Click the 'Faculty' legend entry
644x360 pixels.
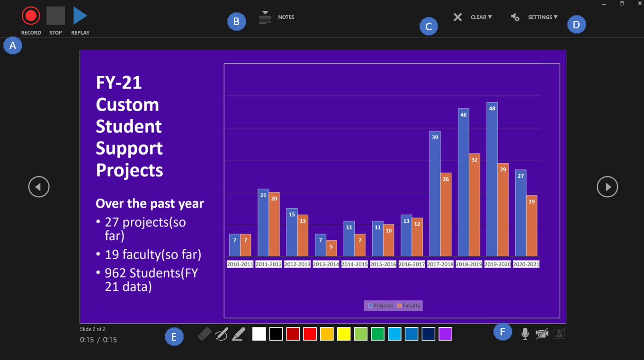click(x=409, y=306)
